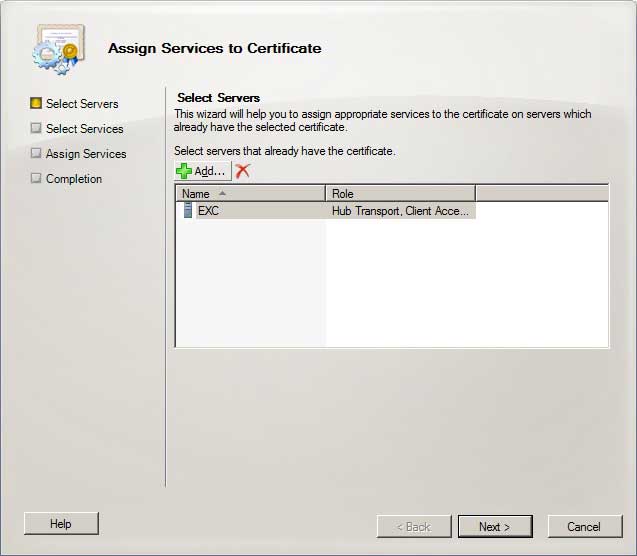
Task: Click the Hub Transport, Client Access role cell
Action: click(400, 211)
